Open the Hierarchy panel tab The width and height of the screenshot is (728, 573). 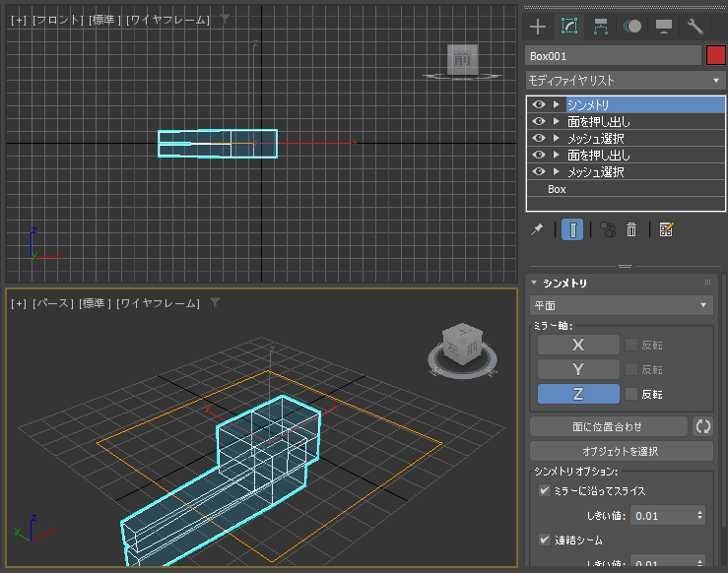[x=601, y=27]
